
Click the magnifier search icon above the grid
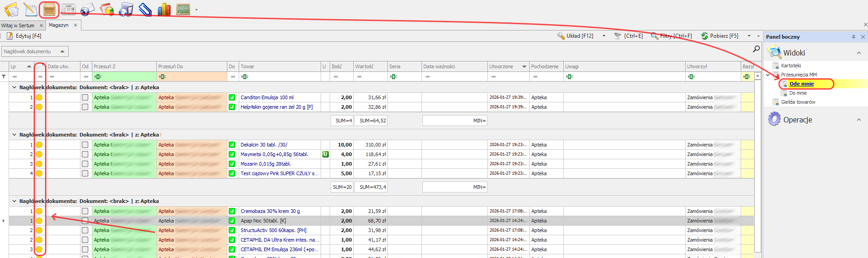[756, 49]
